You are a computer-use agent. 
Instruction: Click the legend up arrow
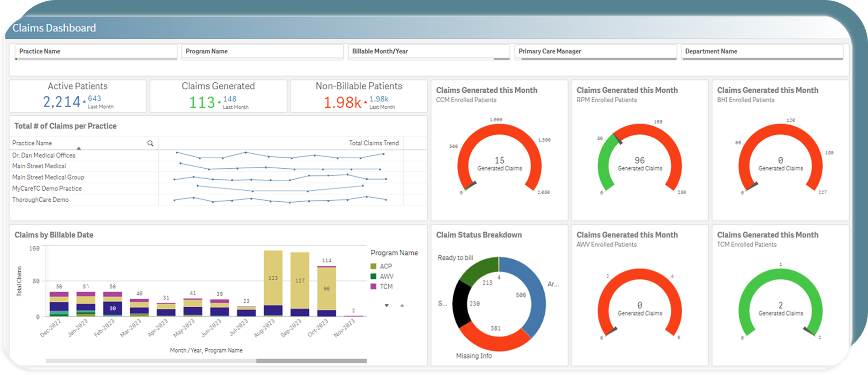(x=402, y=305)
